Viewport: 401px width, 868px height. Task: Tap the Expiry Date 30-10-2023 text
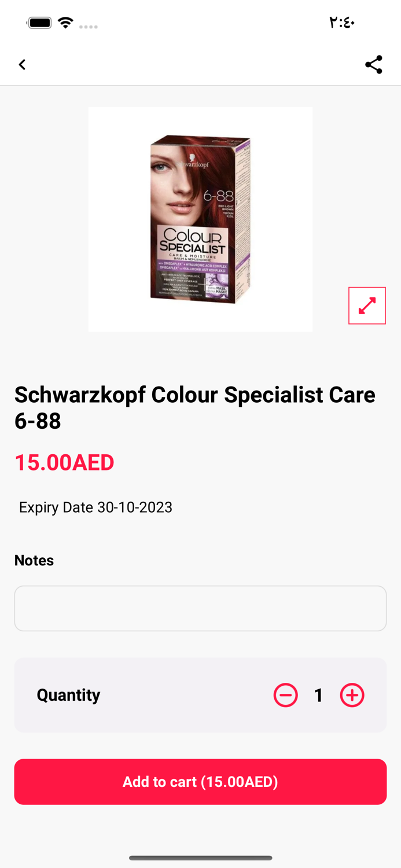click(x=95, y=507)
